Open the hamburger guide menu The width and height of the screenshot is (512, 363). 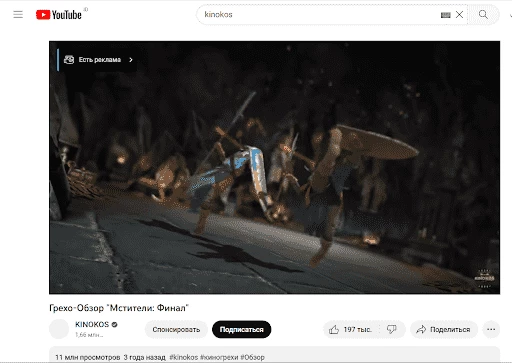18,14
